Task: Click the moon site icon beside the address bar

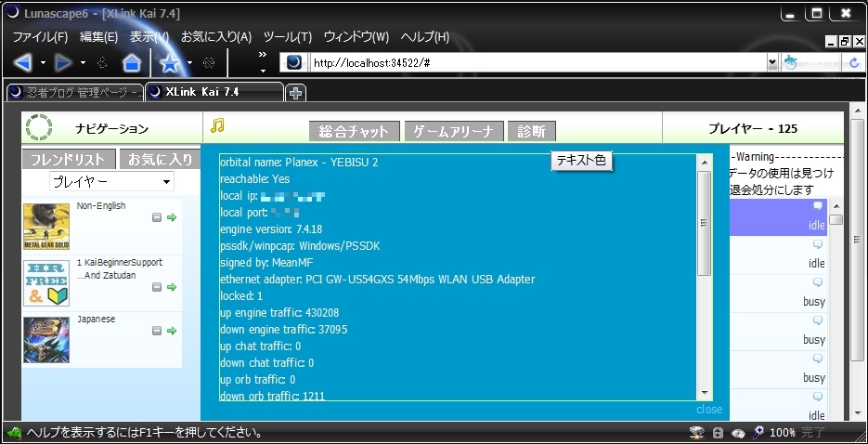Action: (294, 62)
